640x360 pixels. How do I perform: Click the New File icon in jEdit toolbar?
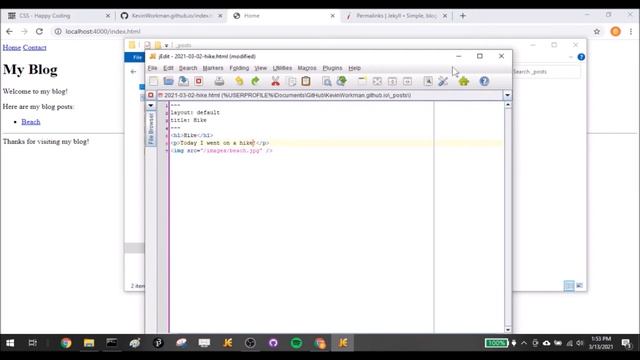tap(153, 81)
